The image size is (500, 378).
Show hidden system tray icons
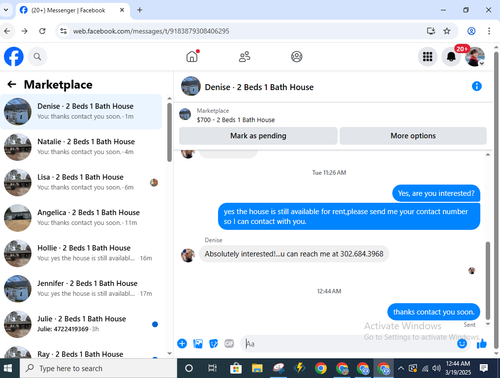(x=401, y=368)
